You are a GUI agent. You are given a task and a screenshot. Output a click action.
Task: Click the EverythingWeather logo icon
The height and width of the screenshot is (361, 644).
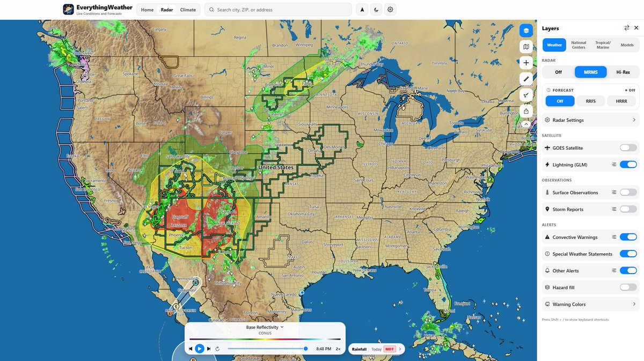point(68,10)
